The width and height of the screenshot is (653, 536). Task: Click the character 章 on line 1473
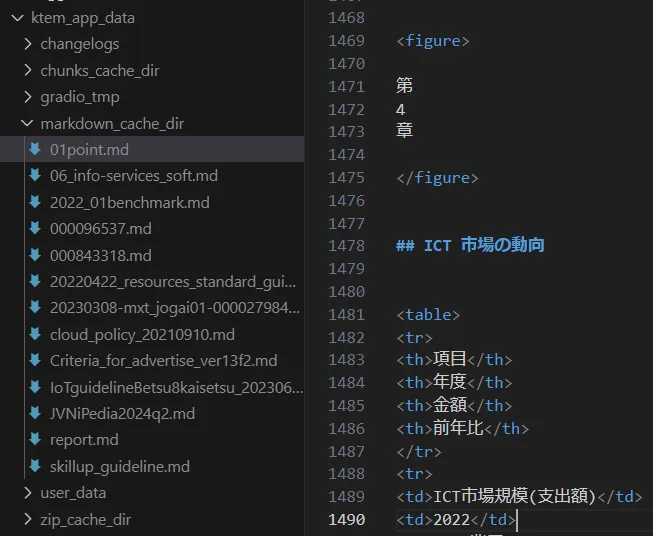click(x=404, y=130)
